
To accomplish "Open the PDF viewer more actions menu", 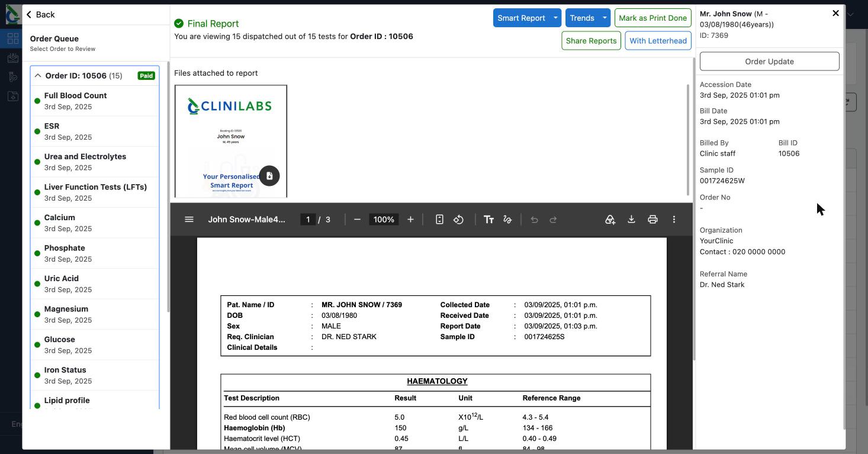I will [x=674, y=220].
